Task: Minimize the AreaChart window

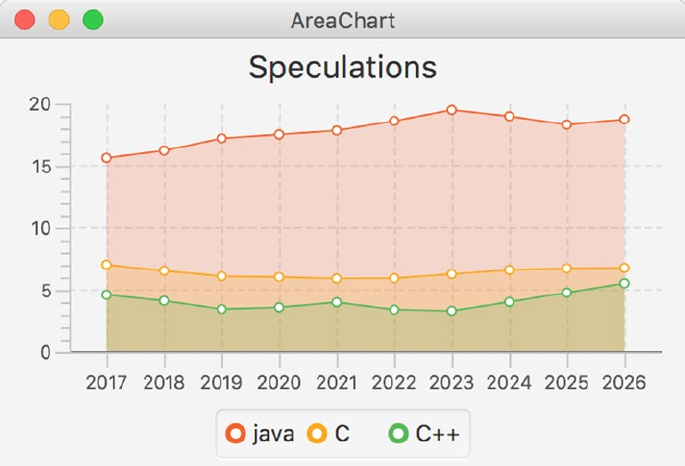Action: click(59, 20)
